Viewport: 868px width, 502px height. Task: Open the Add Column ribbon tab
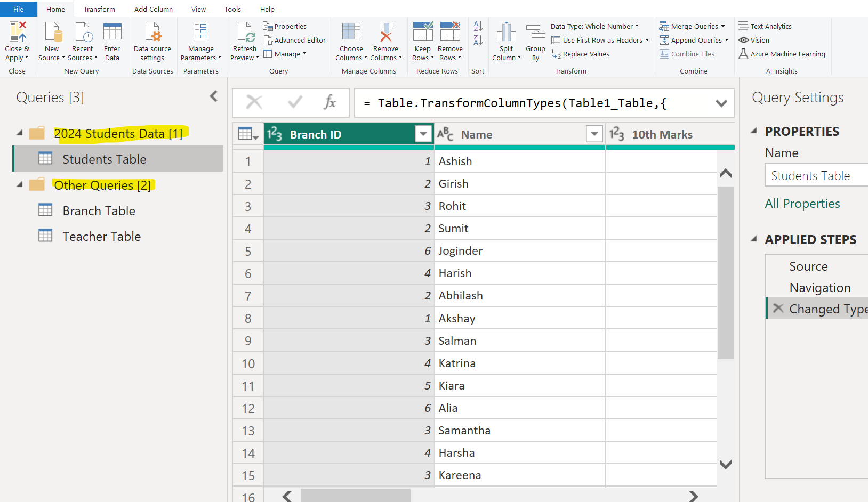[x=154, y=9]
